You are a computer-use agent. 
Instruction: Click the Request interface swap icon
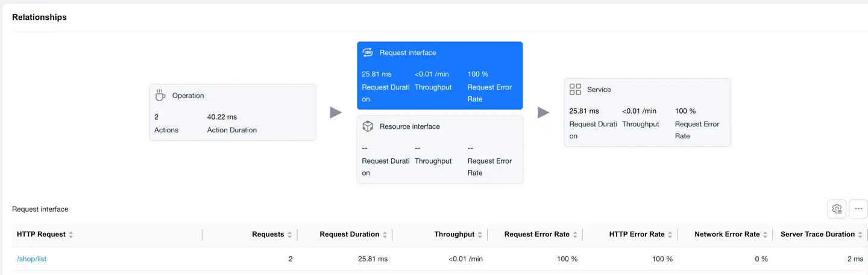(x=368, y=53)
